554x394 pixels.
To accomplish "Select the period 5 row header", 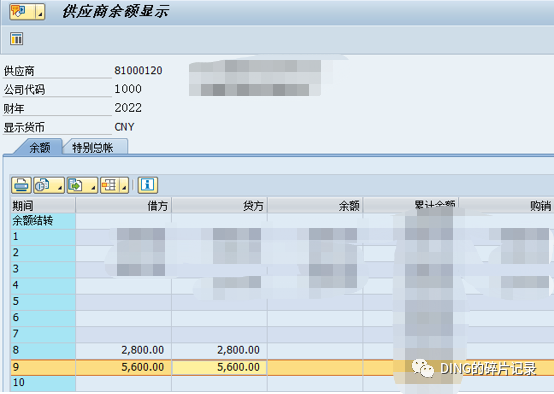I will (x=43, y=302).
